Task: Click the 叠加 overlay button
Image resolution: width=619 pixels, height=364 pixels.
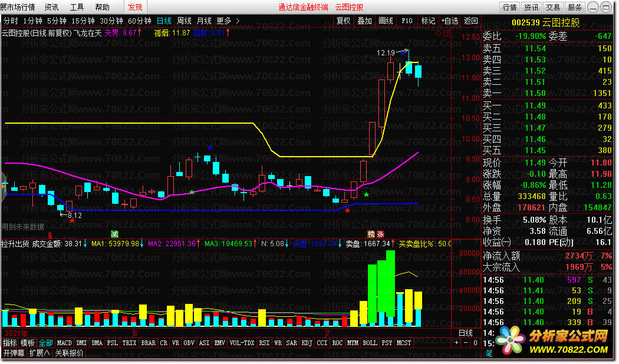Action: tap(365, 21)
